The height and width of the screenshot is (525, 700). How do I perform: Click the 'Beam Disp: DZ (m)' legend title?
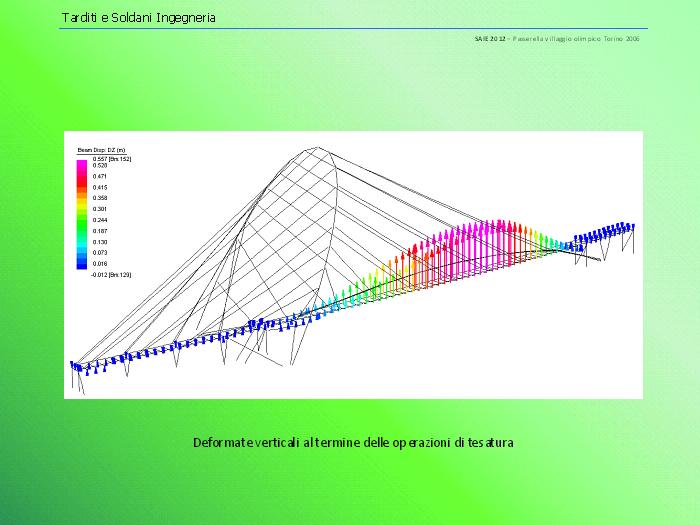[101, 149]
